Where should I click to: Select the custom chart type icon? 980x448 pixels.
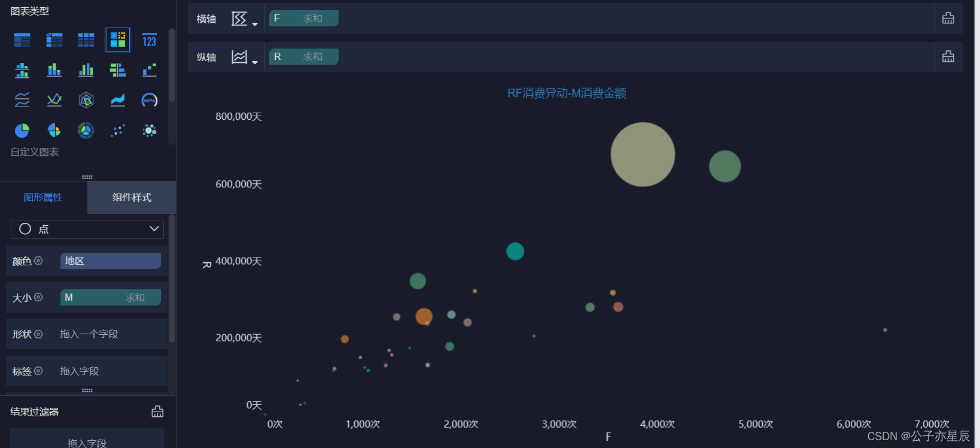tap(118, 40)
